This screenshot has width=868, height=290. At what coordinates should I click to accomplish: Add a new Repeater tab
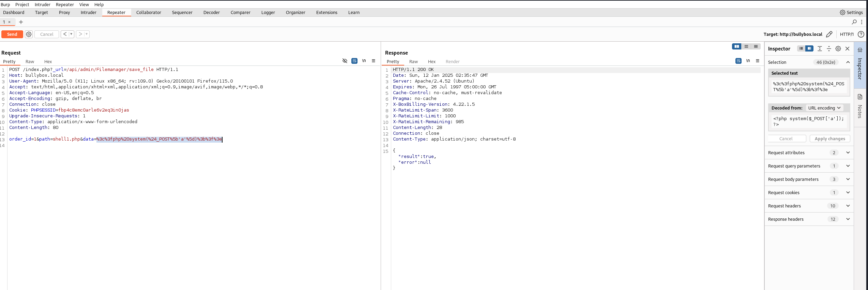pyautogui.click(x=21, y=22)
